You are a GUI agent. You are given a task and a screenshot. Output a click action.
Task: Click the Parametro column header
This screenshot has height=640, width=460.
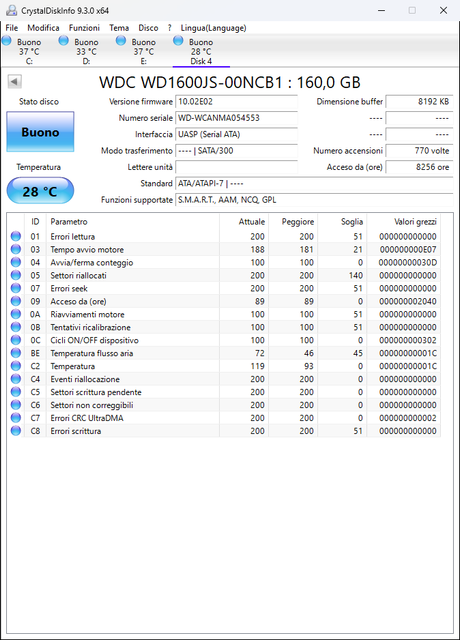(x=133, y=222)
